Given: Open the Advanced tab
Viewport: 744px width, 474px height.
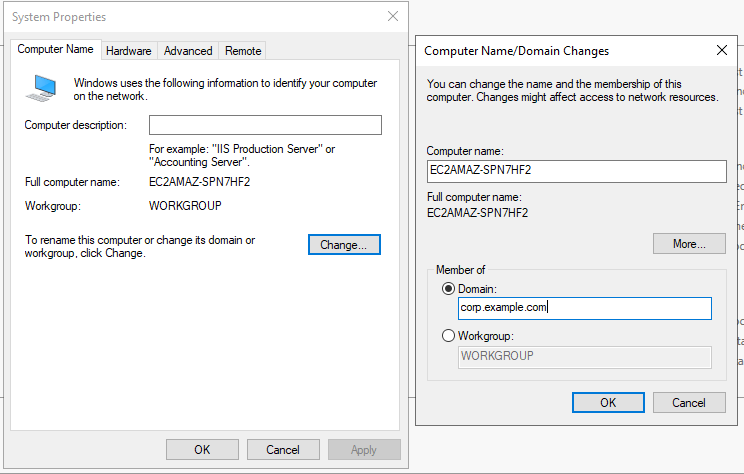Looking at the screenshot, I should (x=188, y=51).
